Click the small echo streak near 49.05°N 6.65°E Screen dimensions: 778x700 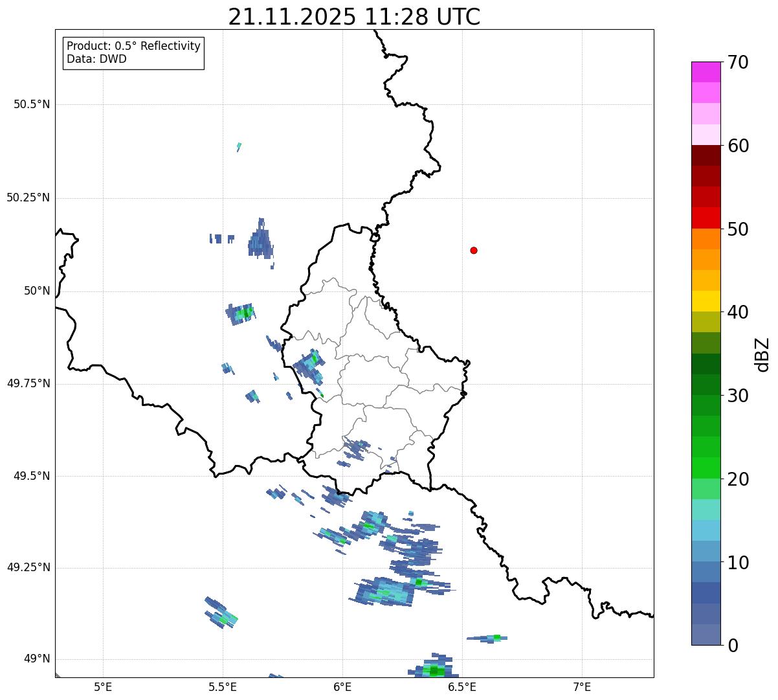click(487, 638)
